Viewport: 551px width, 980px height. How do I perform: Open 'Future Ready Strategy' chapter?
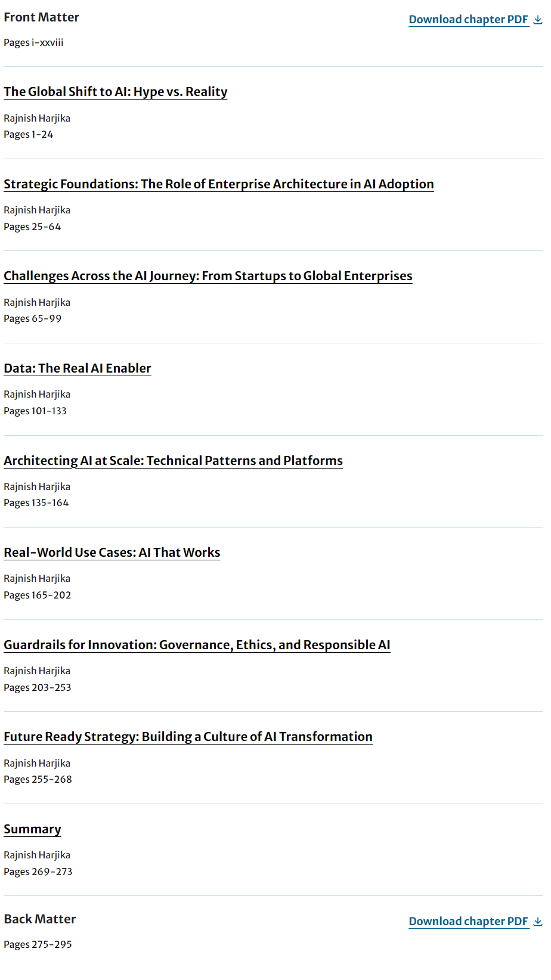[188, 737]
